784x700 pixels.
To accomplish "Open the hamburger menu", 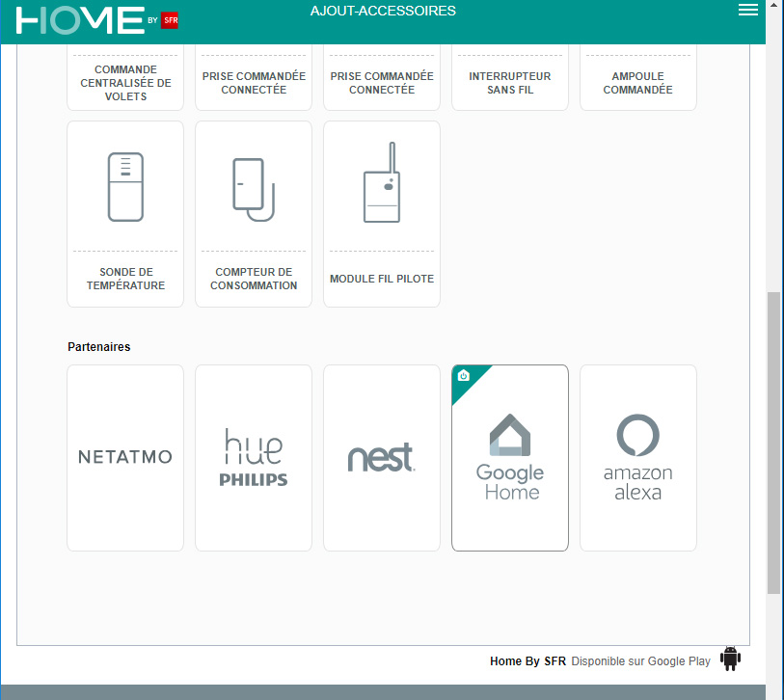I will [747, 11].
